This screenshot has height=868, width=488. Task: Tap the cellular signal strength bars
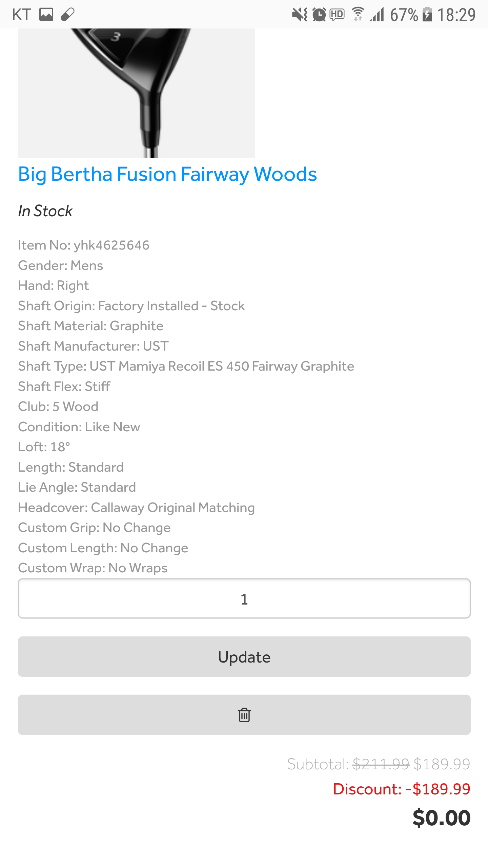[x=377, y=15]
